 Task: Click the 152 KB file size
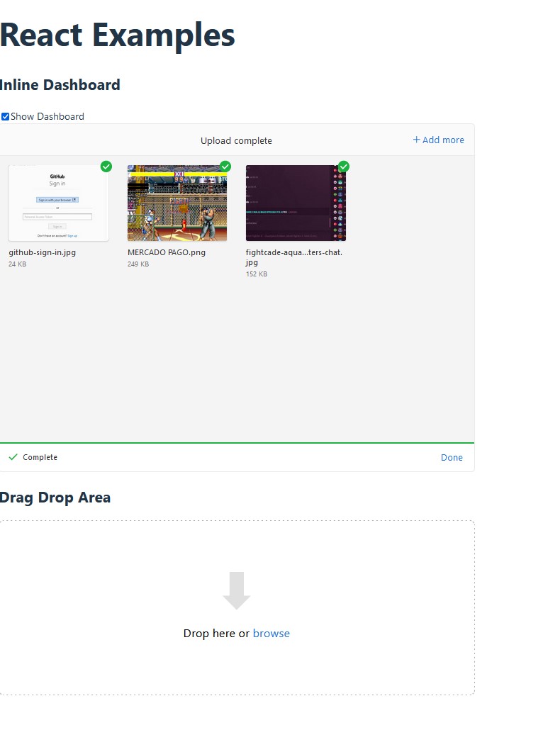257,274
